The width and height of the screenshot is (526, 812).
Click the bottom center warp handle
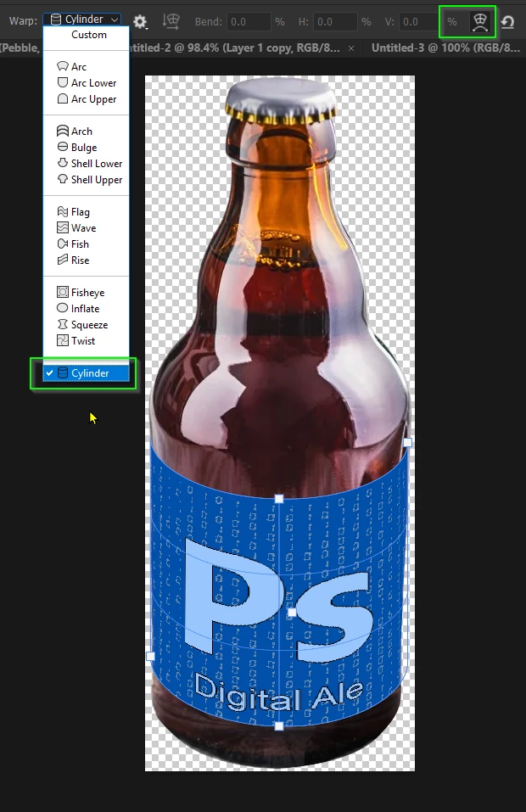pos(279,726)
